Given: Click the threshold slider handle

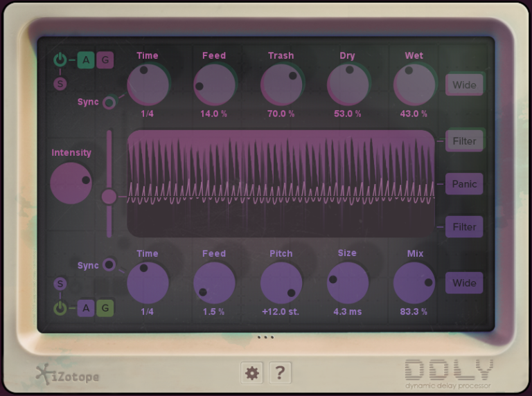Looking at the screenshot, I should [x=109, y=197].
